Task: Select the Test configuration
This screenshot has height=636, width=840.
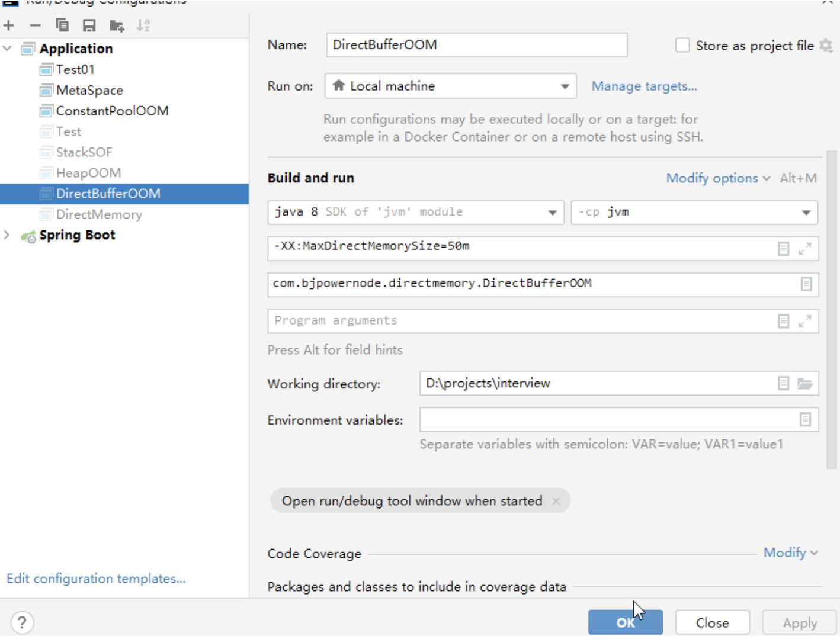Action: (68, 131)
